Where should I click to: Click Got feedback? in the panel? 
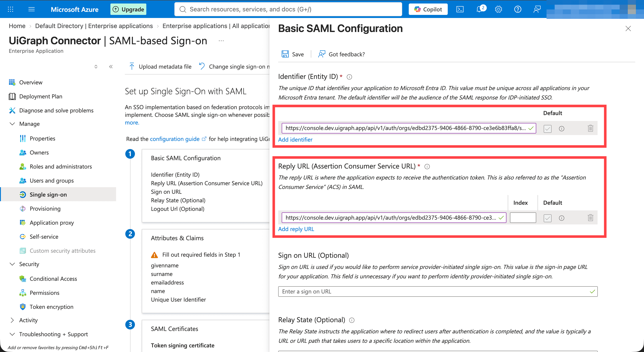coord(341,54)
